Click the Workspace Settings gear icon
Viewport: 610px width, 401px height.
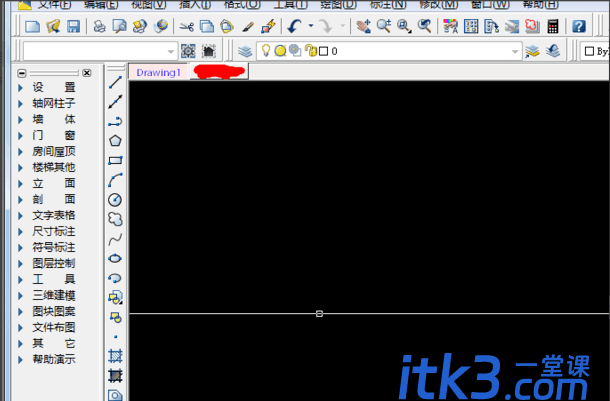coord(188,51)
